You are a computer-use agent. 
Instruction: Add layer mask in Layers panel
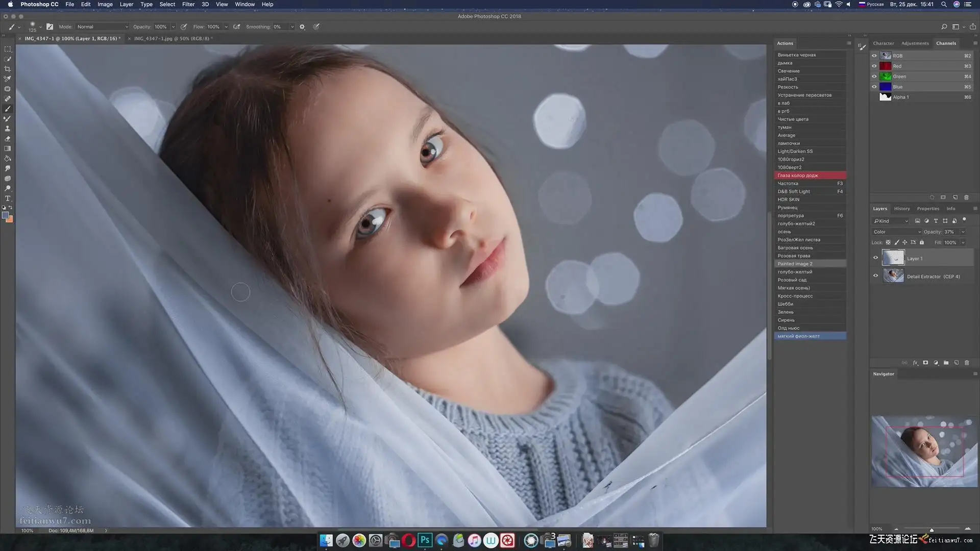pyautogui.click(x=925, y=363)
